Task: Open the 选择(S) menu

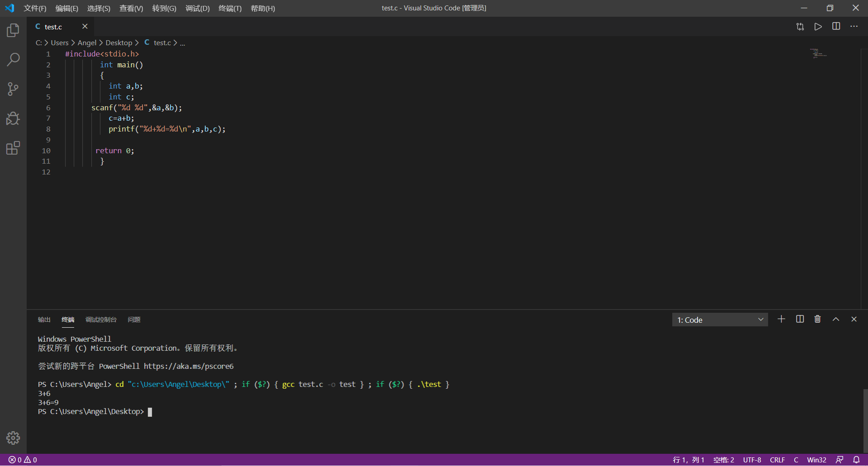Action: [x=99, y=8]
